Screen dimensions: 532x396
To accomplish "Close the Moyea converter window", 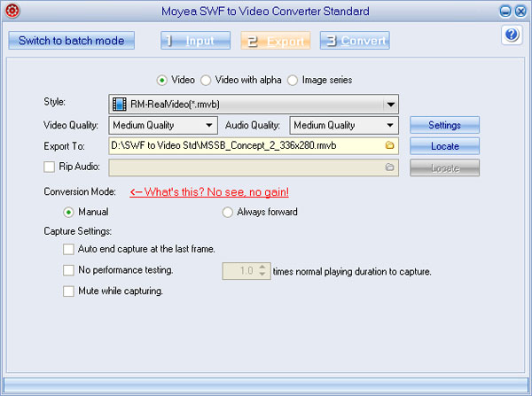I will click(520, 12).
